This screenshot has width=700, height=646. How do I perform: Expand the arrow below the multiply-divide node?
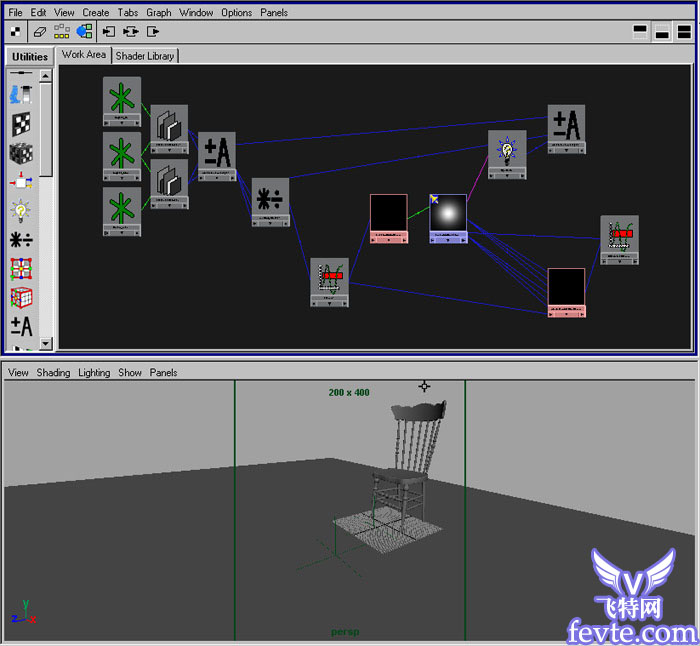(x=270, y=224)
